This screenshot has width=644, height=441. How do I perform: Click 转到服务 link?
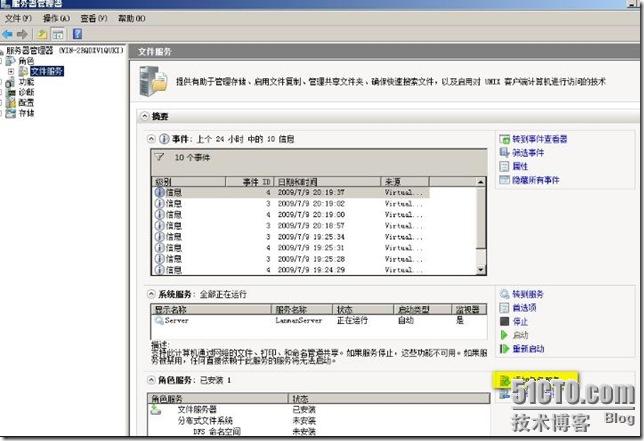click(528, 294)
